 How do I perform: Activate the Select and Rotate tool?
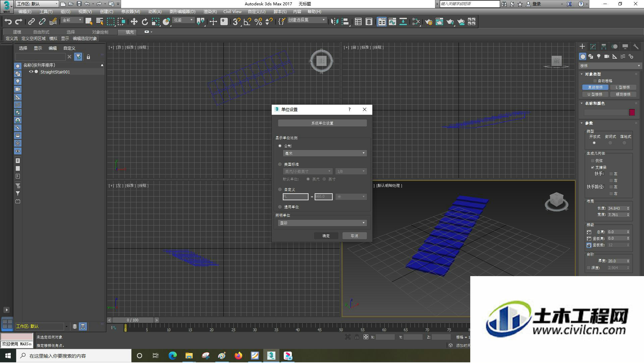pyautogui.click(x=145, y=22)
